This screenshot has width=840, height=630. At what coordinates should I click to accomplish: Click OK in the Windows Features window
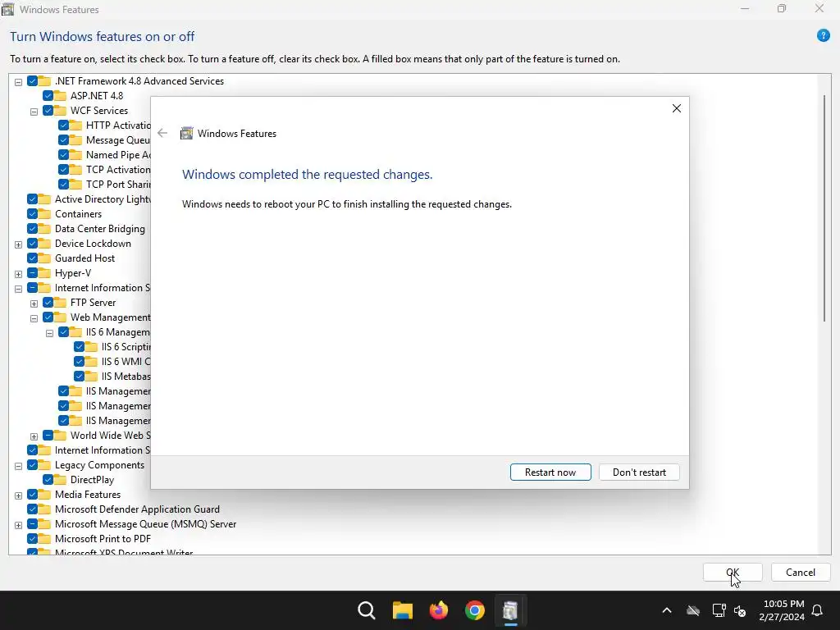(x=733, y=572)
